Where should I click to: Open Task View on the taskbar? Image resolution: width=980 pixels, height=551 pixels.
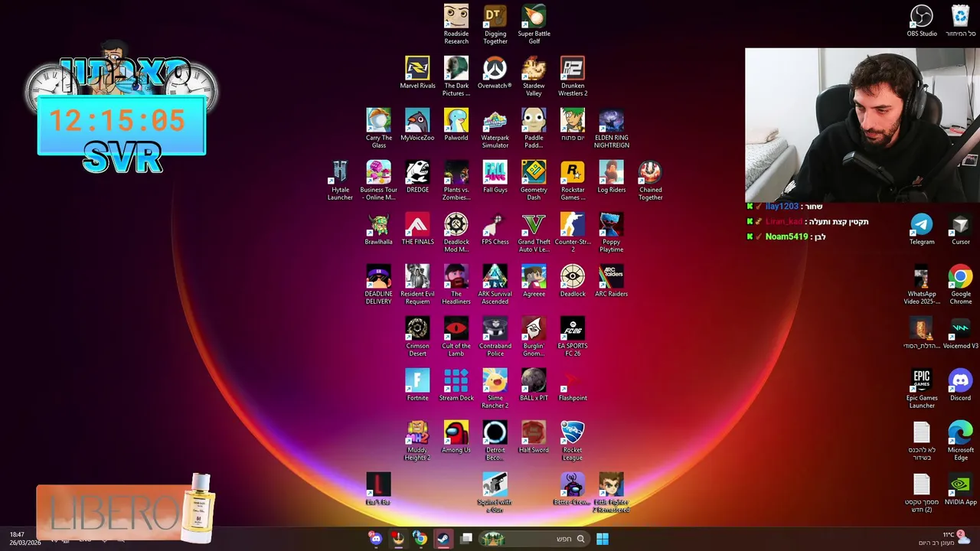coord(466,539)
